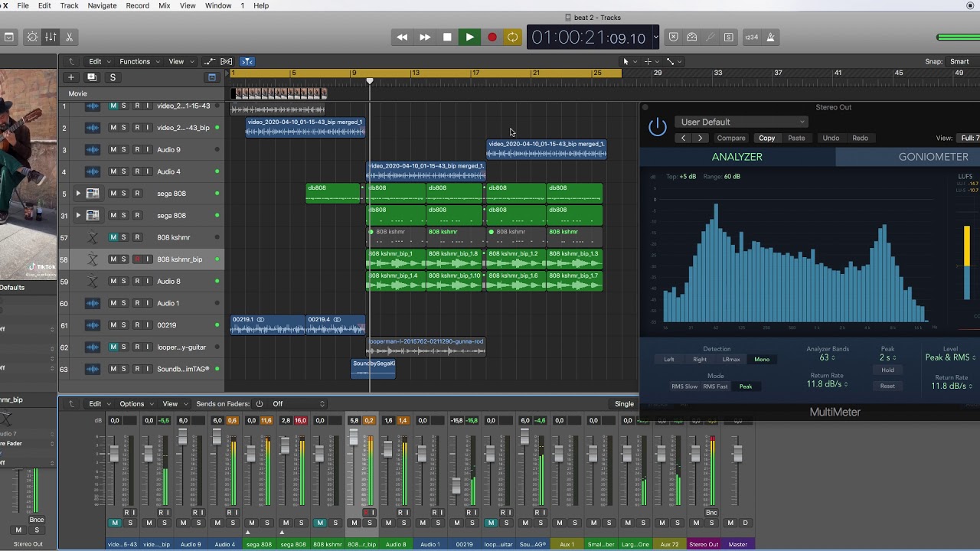Open the tracks area Functions dropdown
Screen dimensions: 980x551
tap(139, 61)
